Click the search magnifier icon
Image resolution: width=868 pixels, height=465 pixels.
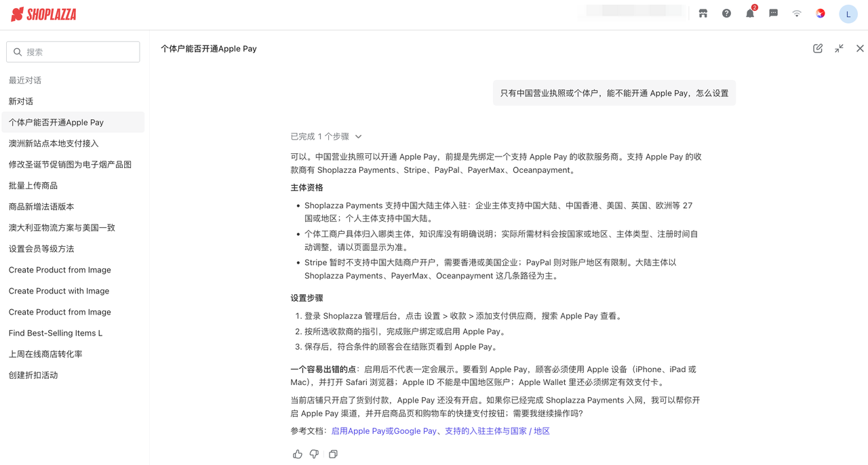pos(18,52)
